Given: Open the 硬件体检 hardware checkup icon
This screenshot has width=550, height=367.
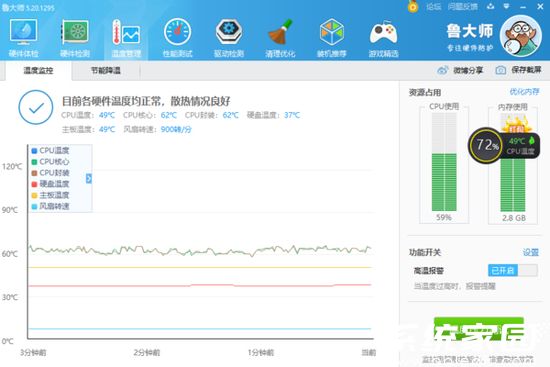Looking at the screenshot, I should (x=24, y=38).
